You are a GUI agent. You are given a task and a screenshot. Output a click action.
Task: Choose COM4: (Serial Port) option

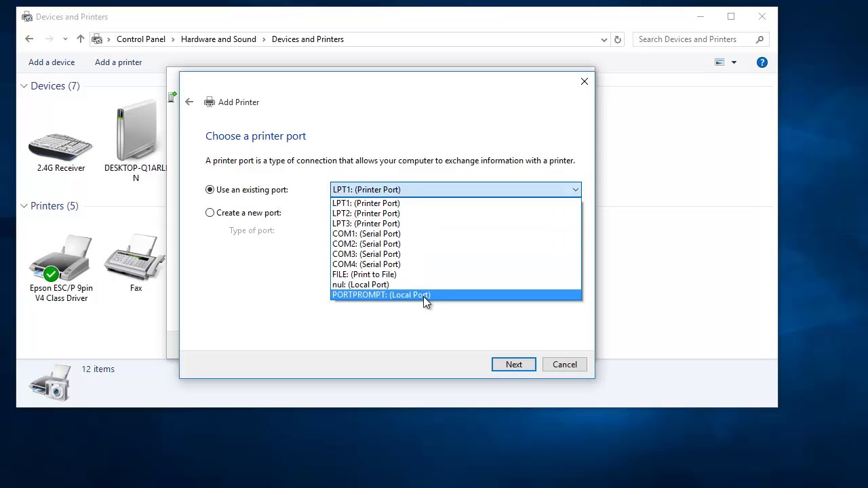[456, 264]
